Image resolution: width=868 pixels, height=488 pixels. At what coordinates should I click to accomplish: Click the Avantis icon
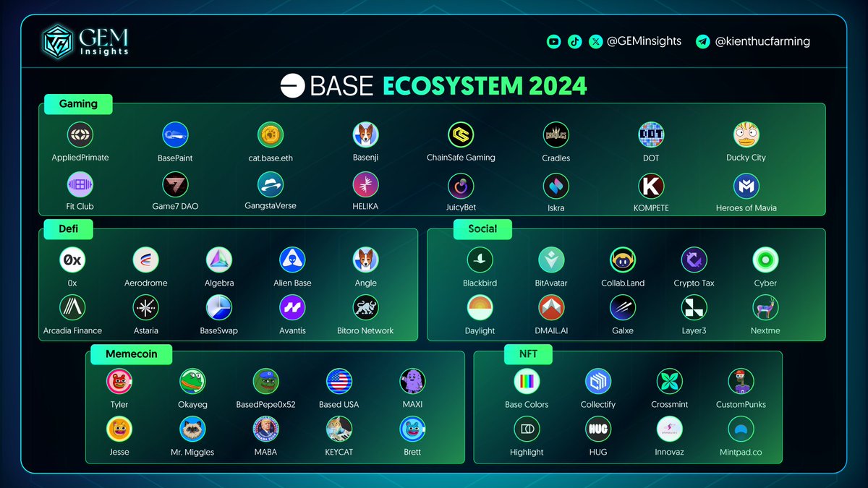tap(292, 308)
